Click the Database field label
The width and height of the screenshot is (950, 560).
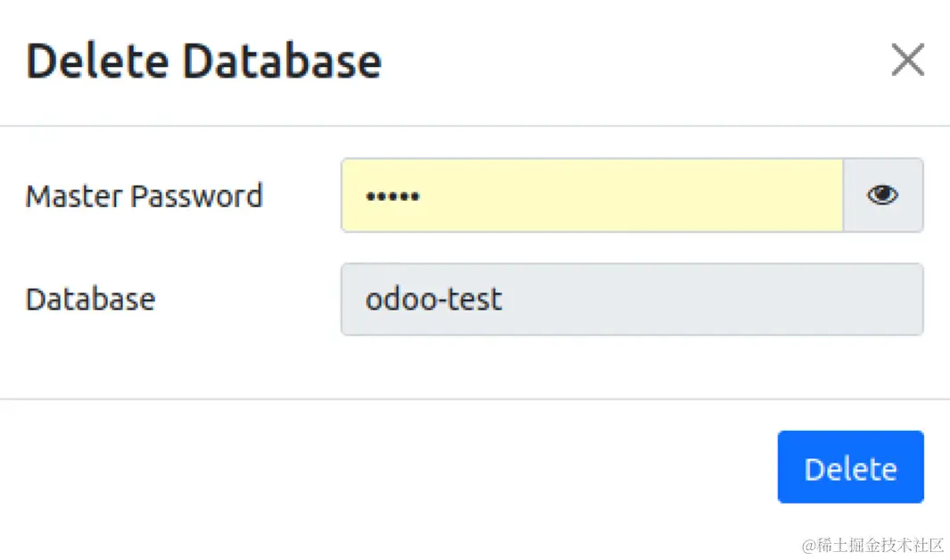(x=90, y=300)
